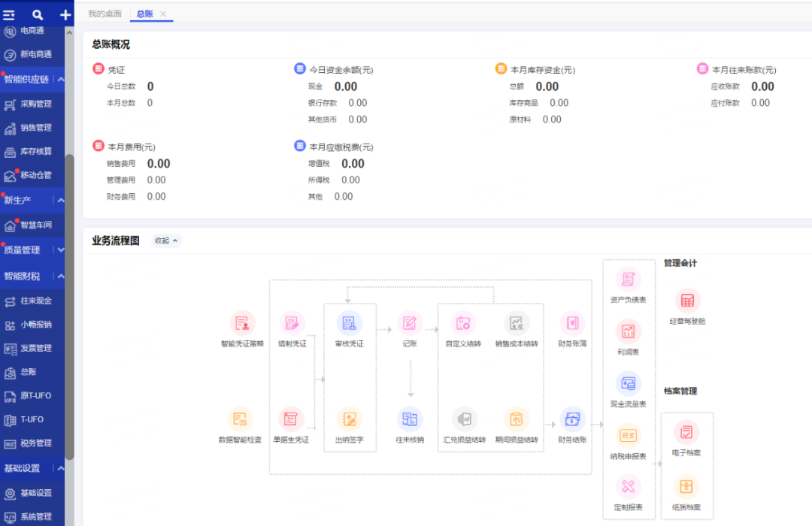
Task: Launch the 智能凭证策略 icon
Action: [x=242, y=324]
